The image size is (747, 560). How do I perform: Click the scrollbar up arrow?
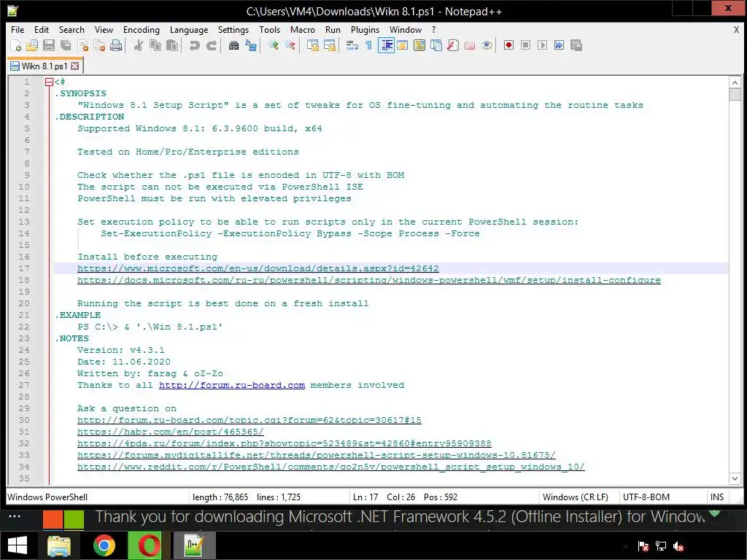735,82
